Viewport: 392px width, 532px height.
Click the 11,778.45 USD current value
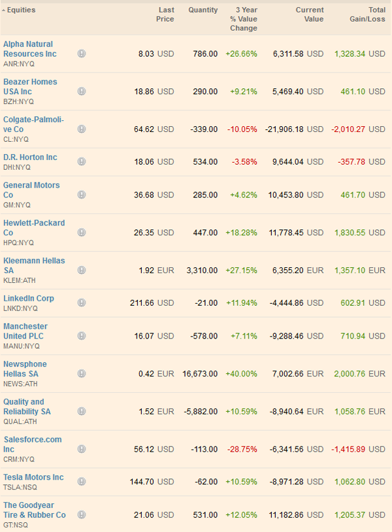point(297,233)
